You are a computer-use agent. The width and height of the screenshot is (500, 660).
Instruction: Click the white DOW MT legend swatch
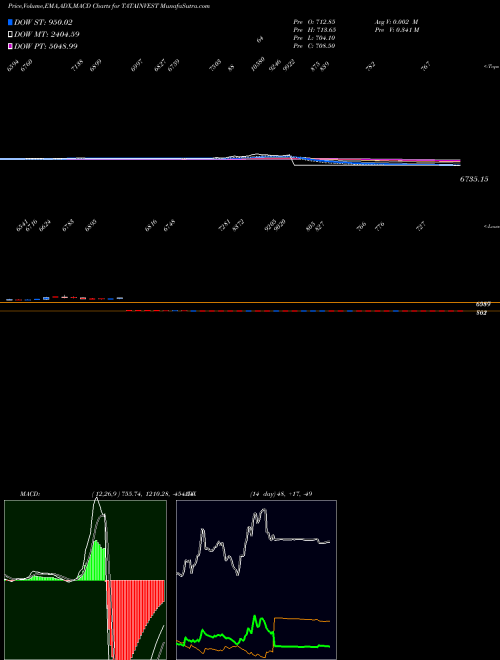(10, 34)
